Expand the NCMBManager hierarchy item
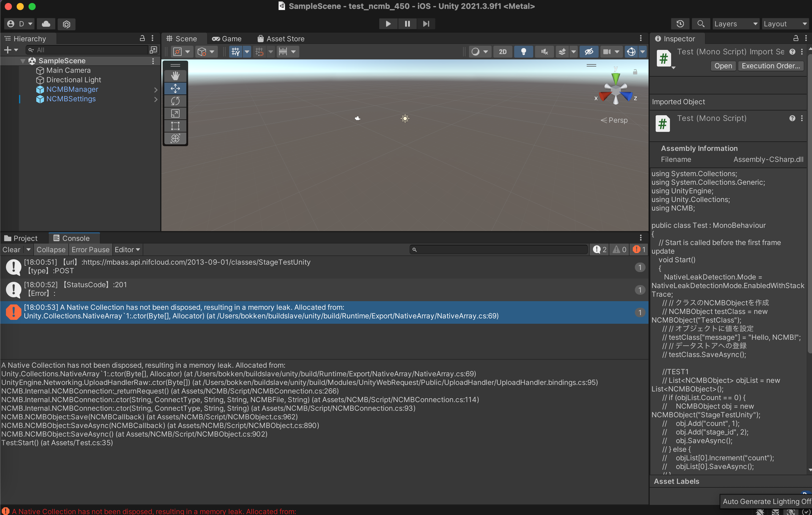 156,89
